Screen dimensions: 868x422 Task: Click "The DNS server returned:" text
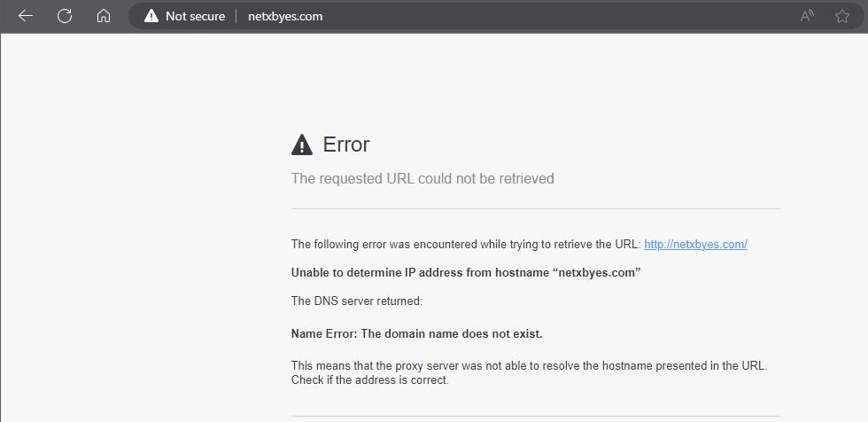[x=356, y=301]
